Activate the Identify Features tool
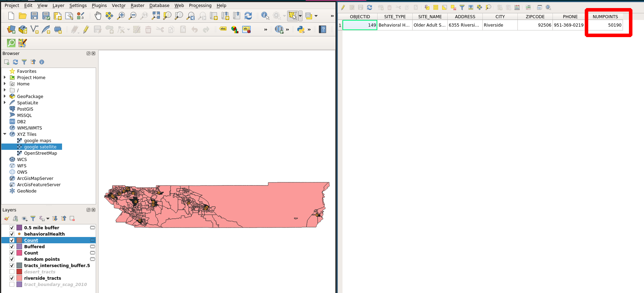The height and width of the screenshot is (293, 644). tap(265, 16)
